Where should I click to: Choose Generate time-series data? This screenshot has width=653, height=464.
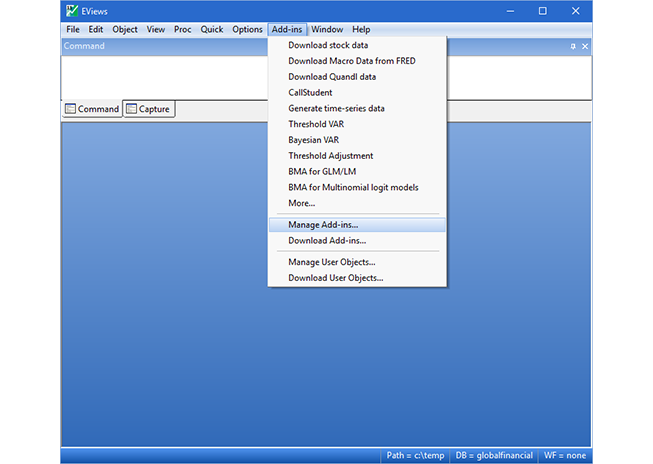(357, 108)
